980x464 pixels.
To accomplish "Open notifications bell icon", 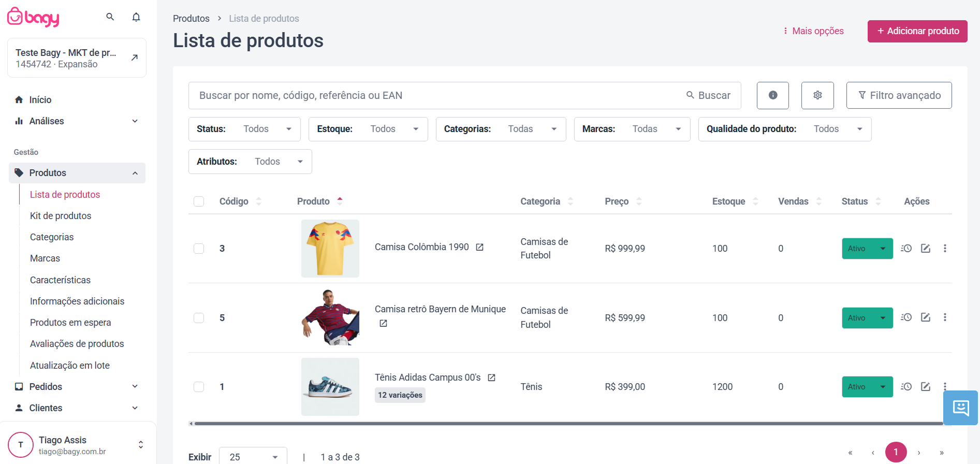I will coord(136,17).
